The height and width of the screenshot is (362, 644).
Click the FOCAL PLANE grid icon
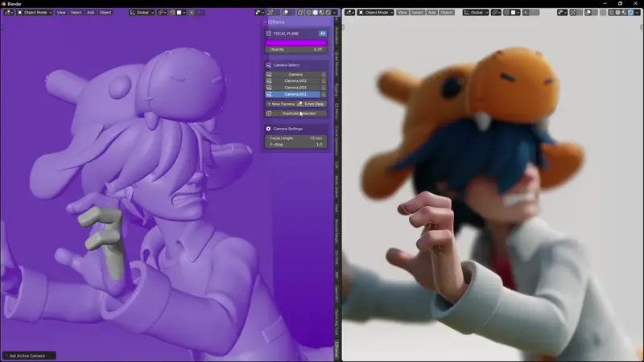click(268, 33)
